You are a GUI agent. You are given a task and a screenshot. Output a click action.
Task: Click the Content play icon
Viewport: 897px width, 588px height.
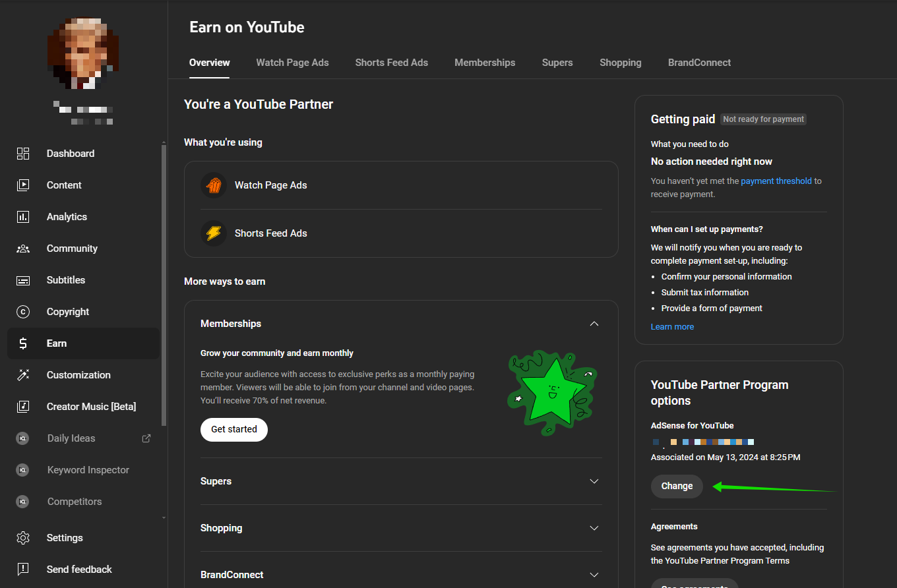pos(23,185)
